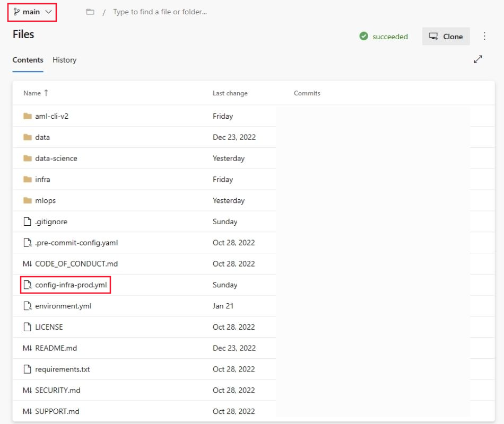The height and width of the screenshot is (424, 504).
Task: Select the Contents tab
Action: 28,60
